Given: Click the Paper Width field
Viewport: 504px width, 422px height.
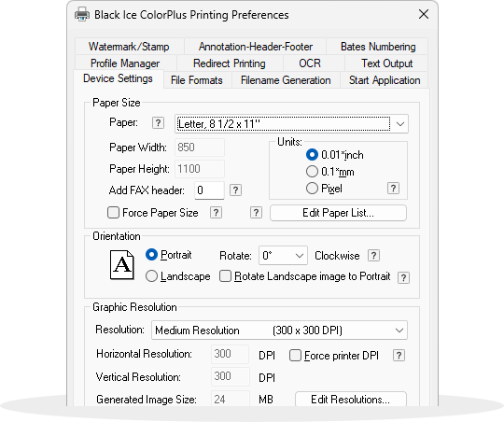Looking at the screenshot, I should 200,148.
